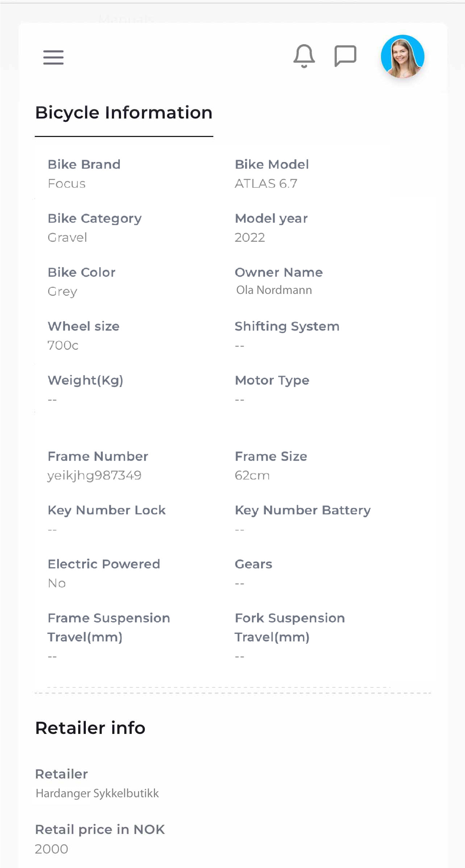Click the 700c wheel size value

pos(63,345)
